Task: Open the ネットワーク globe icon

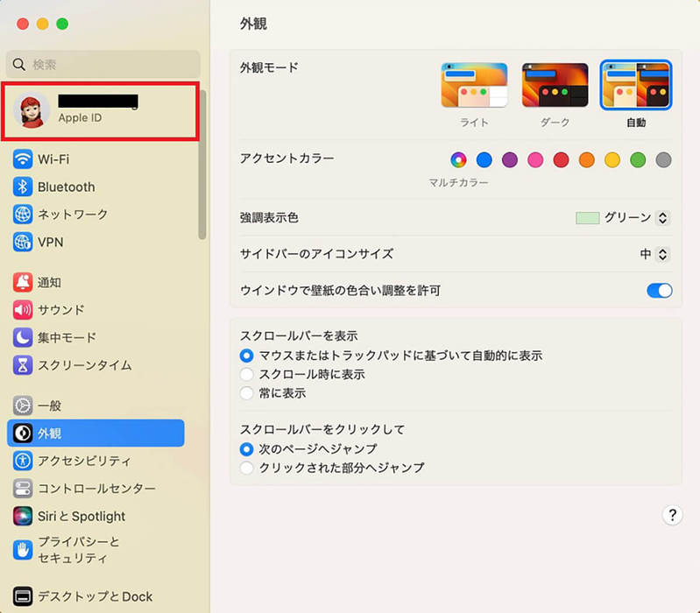Action: click(23, 215)
